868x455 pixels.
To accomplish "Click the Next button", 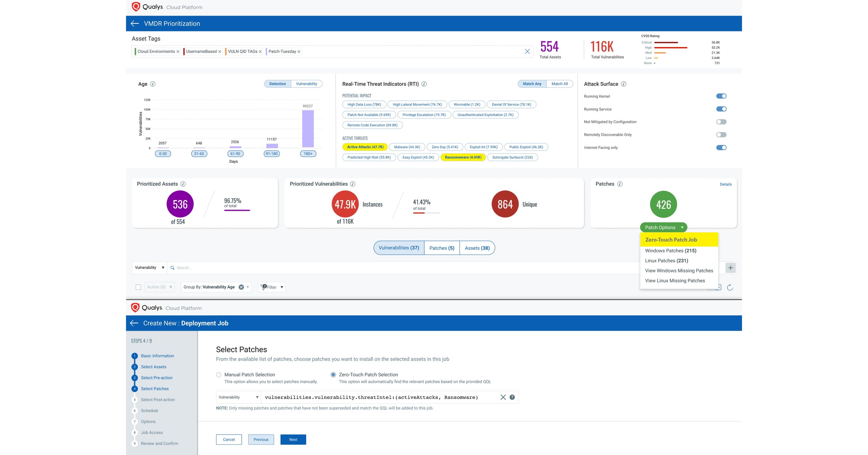I will [x=293, y=439].
